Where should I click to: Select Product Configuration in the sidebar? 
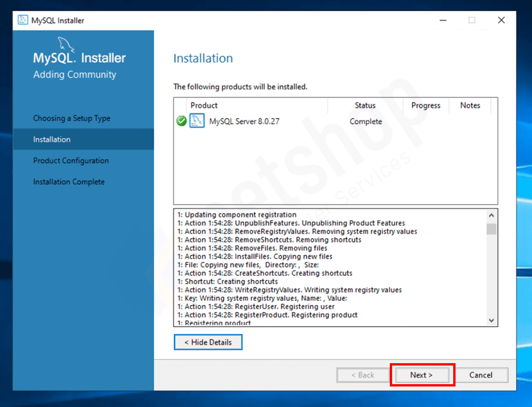click(70, 160)
